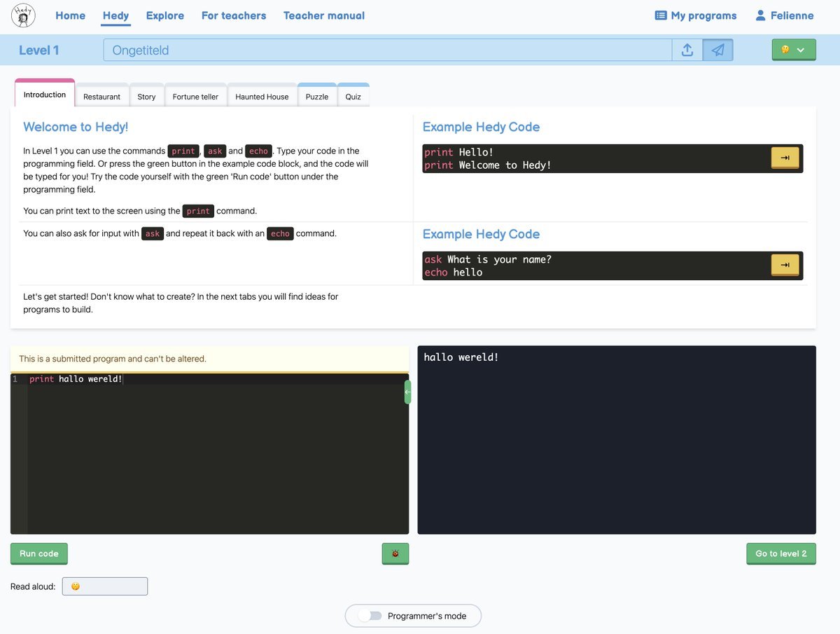Open the Read aloud voice dropdown

(105, 586)
